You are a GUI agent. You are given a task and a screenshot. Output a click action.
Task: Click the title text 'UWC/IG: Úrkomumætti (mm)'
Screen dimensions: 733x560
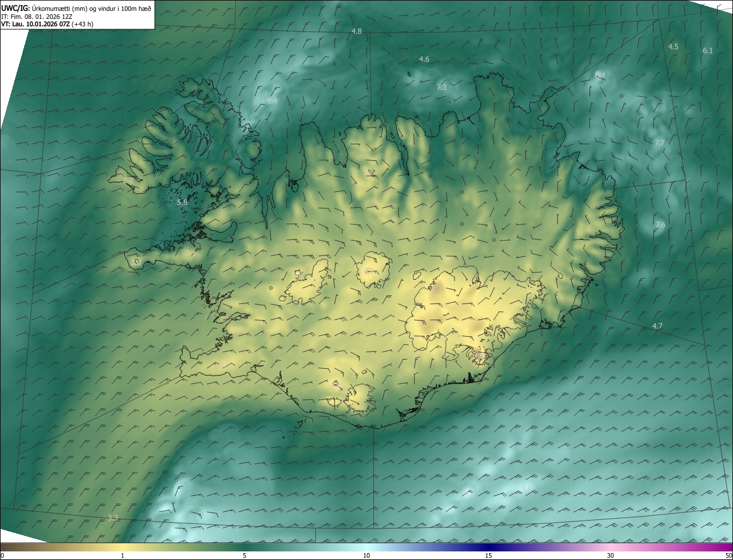45,8
